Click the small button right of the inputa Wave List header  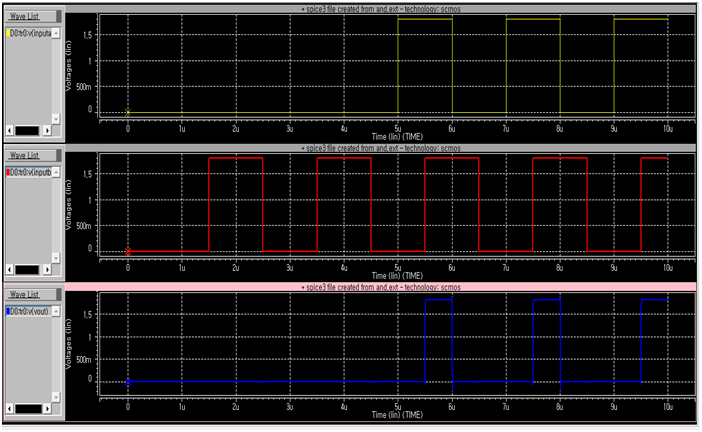[x=59, y=17]
